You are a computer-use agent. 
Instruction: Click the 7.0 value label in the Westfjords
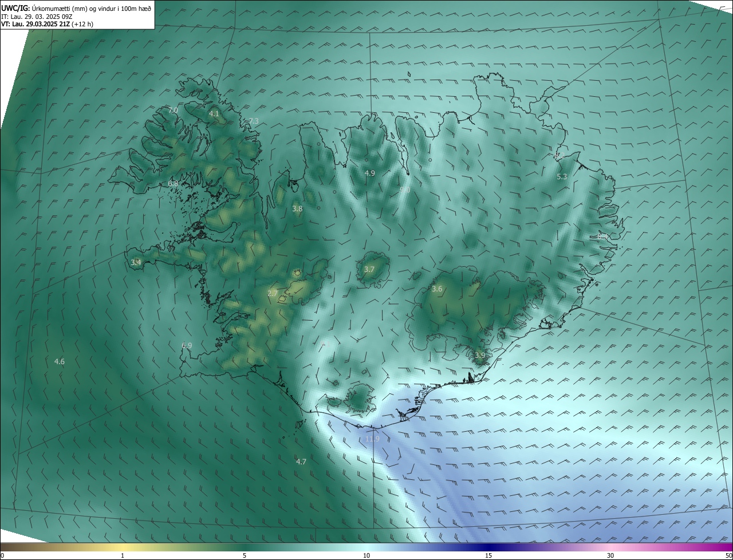174,110
